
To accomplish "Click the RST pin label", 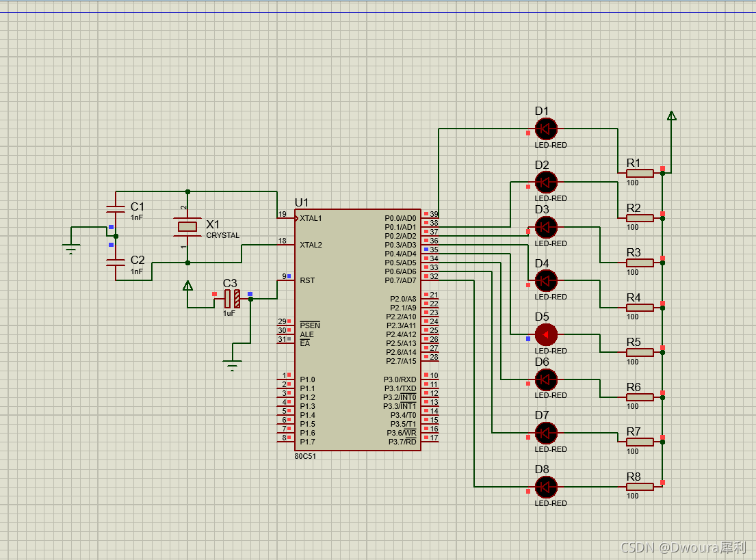I will point(307,280).
